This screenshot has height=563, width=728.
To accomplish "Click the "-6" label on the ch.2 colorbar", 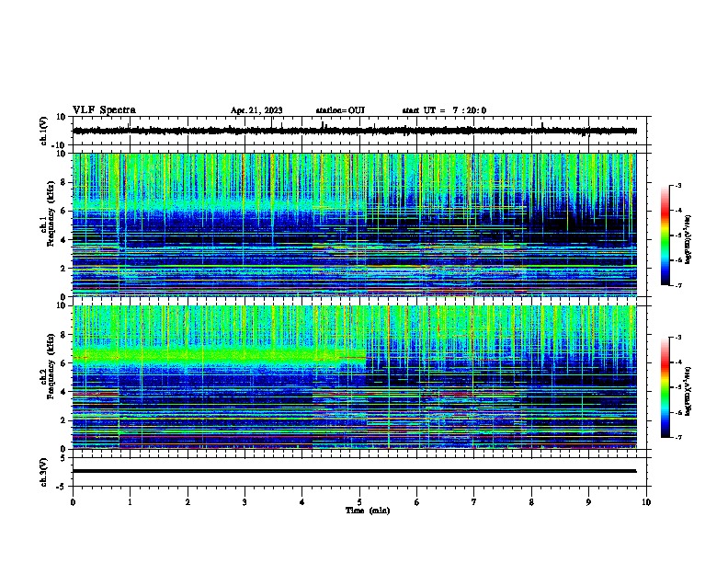I will [677, 412].
